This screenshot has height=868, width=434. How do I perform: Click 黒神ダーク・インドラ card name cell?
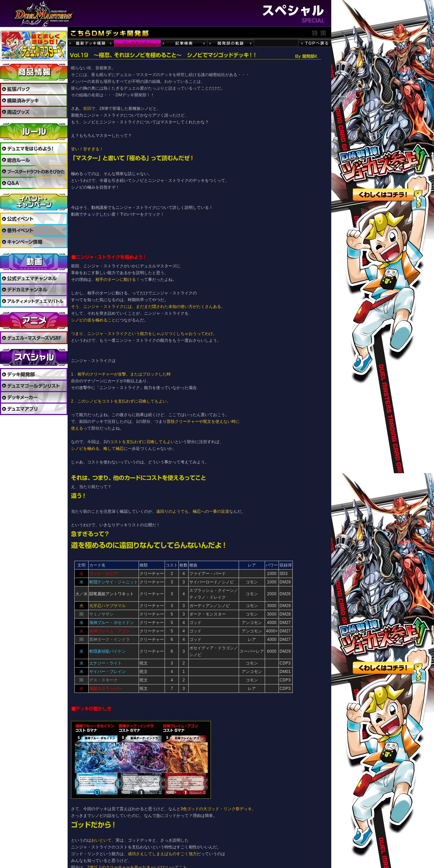tap(113, 640)
